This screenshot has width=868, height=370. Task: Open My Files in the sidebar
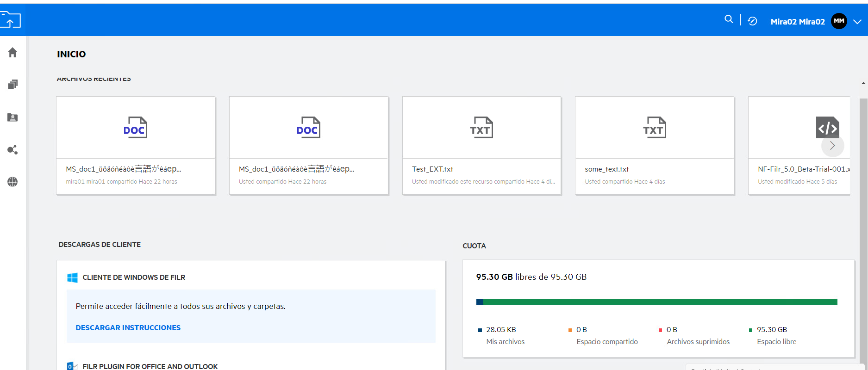pos(12,85)
